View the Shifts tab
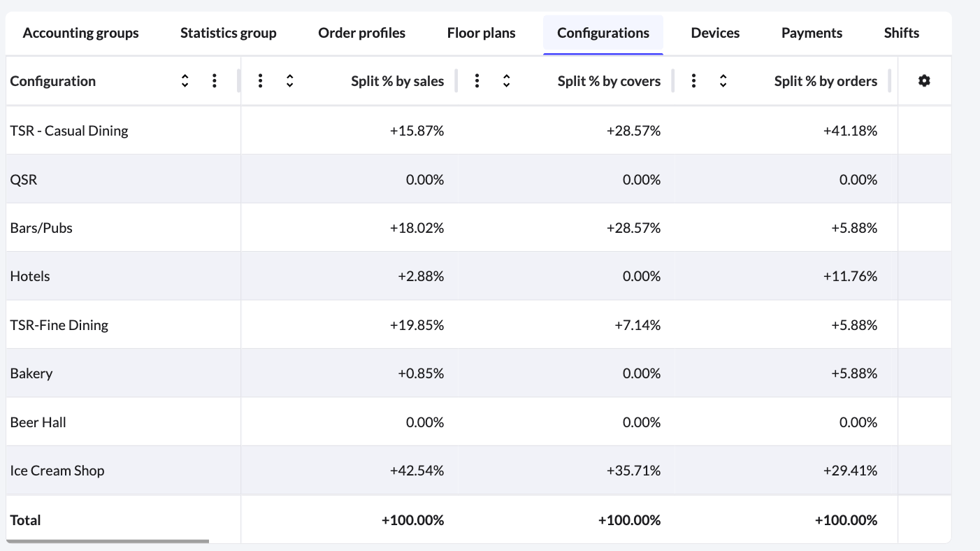Image resolution: width=980 pixels, height=551 pixels. click(901, 34)
